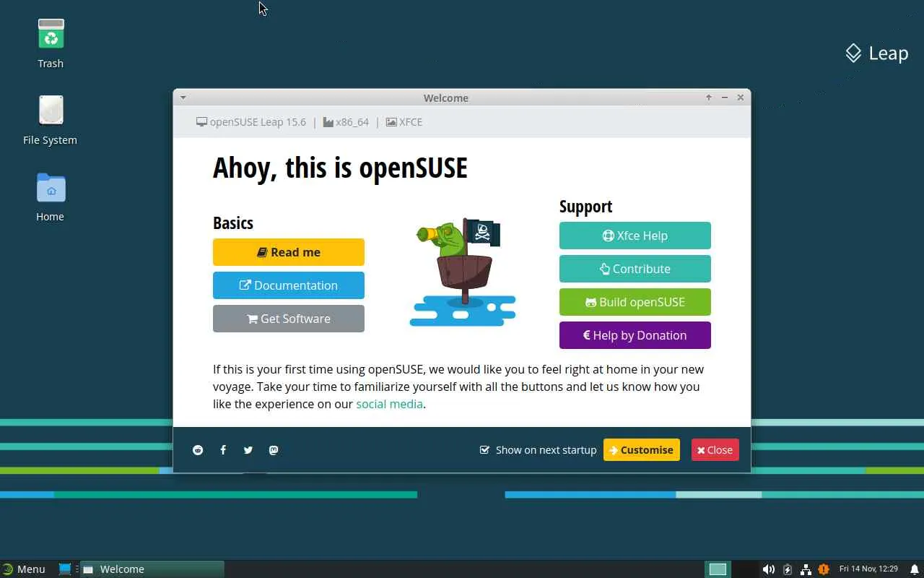This screenshot has height=578, width=924.
Task: Open the Menu application launcher
Action: click(24, 569)
